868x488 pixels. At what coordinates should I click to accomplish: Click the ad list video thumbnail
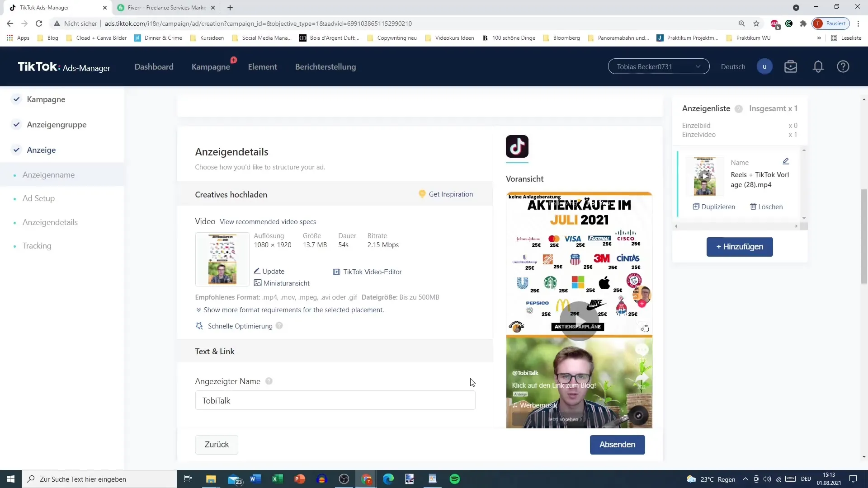pos(704,176)
